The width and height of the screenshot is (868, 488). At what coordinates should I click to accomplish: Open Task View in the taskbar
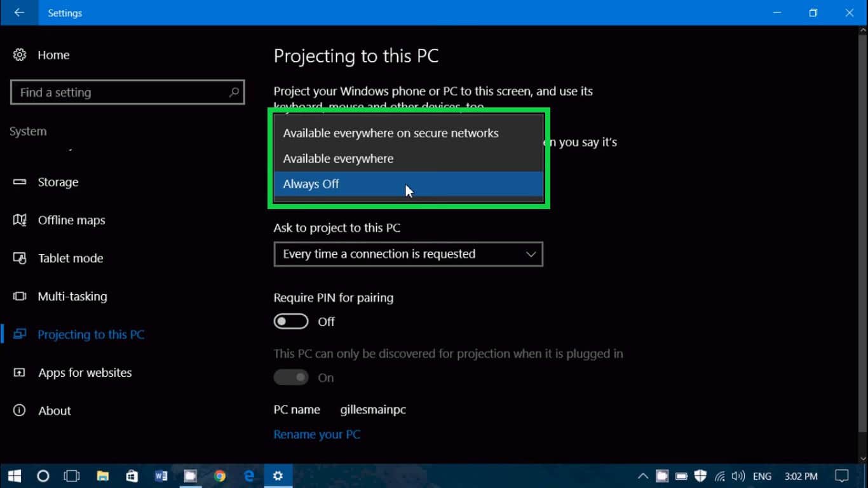click(72, 476)
